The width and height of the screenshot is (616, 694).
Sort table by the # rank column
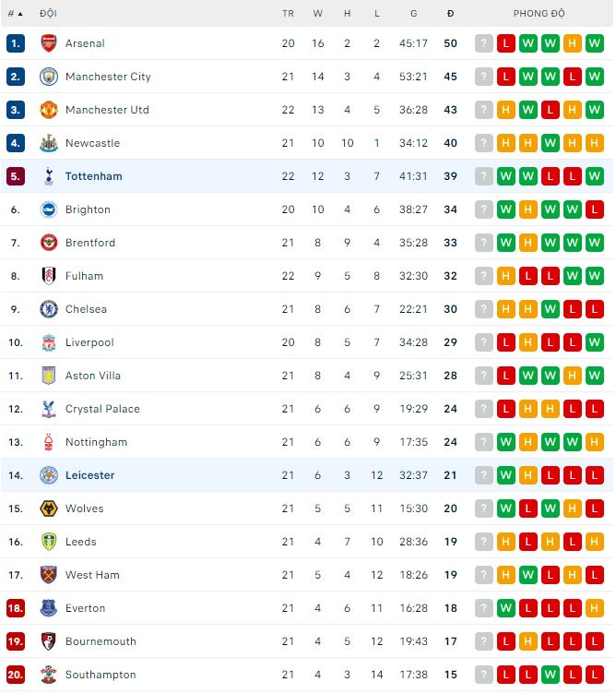click(x=15, y=14)
